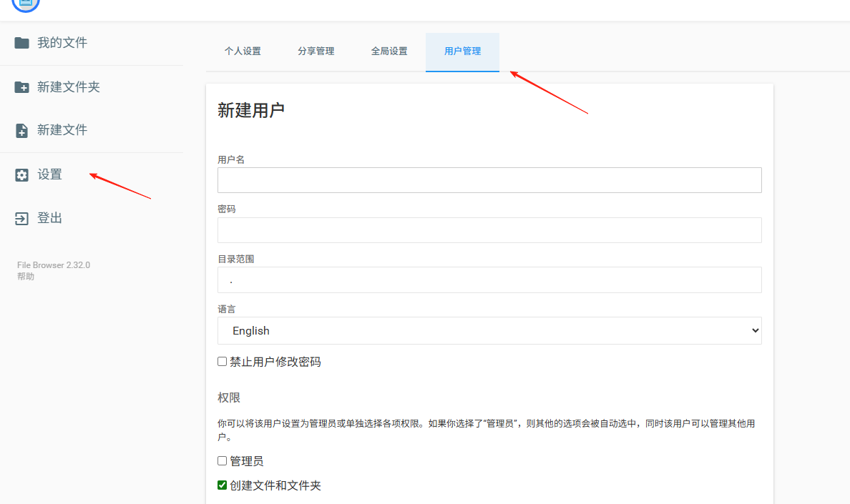Focus the 密码 input field
Image resolution: width=850 pixels, height=504 pixels.
tap(489, 230)
